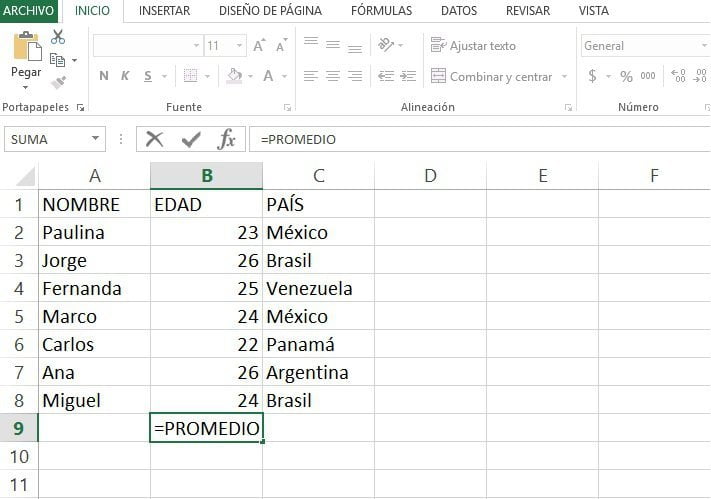Select the Format Painter brush icon
The width and height of the screenshot is (711, 499).
coord(58,83)
